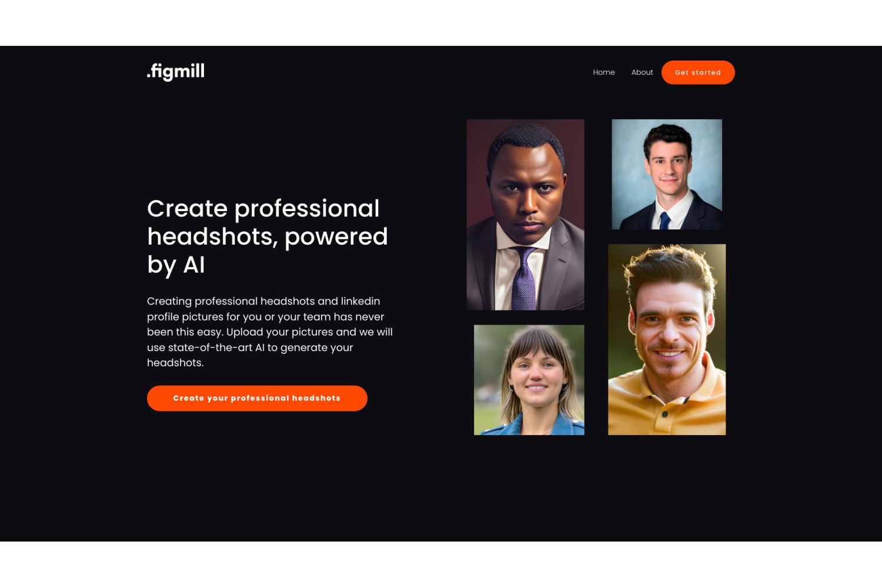Go to the About page link

642,72
